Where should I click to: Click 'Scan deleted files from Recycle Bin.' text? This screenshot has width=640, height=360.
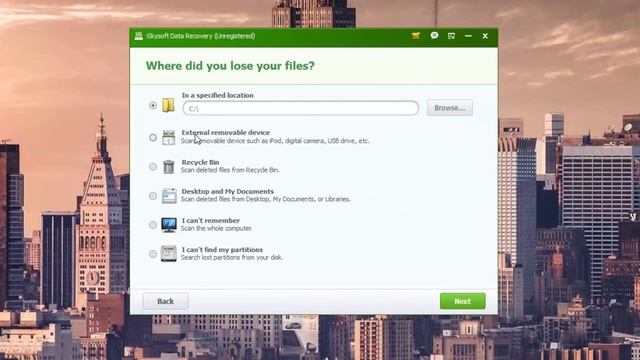[x=230, y=170]
